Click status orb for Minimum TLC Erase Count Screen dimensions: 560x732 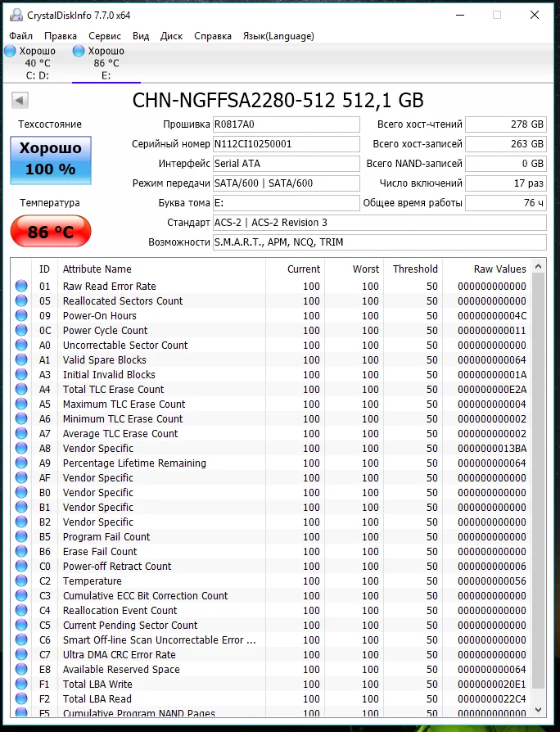(x=21, y=418)
